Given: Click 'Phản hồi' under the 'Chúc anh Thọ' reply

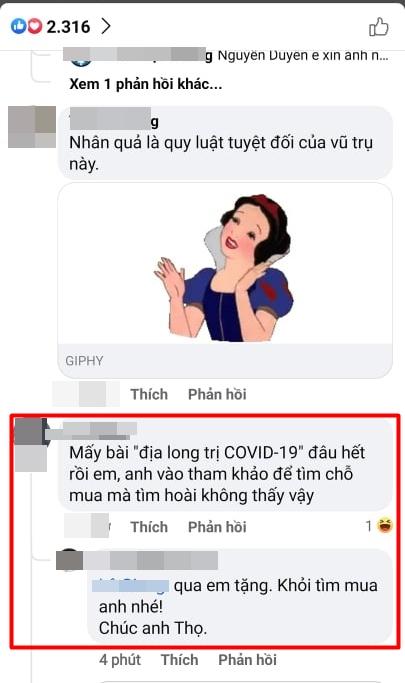Looking at the screenshot, I should 247,659.
